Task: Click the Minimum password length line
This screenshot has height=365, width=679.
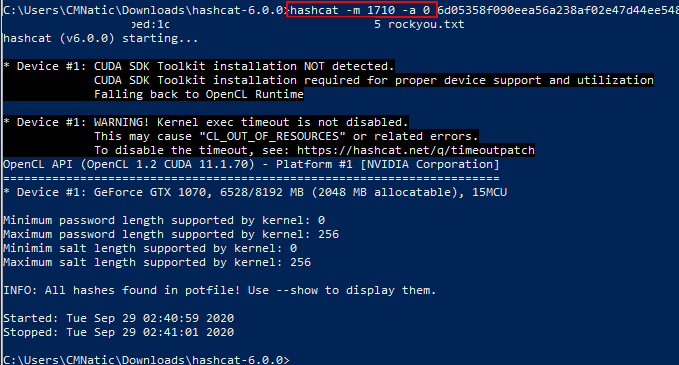Action: (x=164, y=220)
